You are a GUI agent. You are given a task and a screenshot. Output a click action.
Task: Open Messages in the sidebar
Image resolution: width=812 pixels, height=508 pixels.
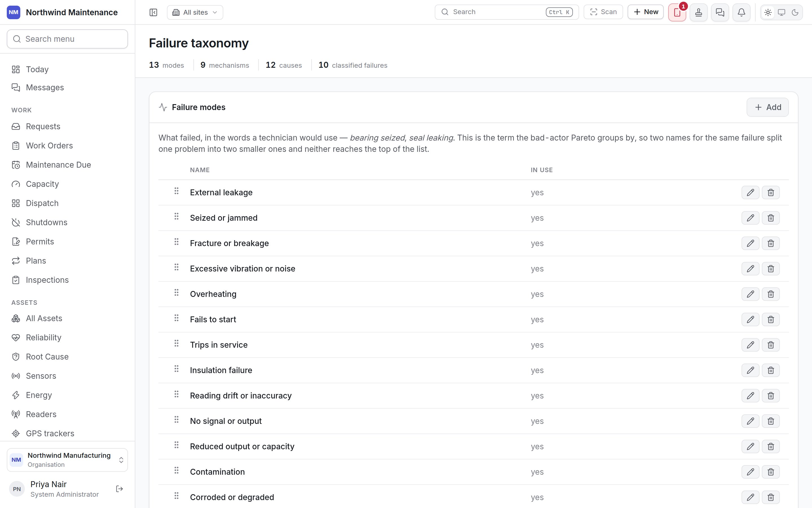(67, 87)
